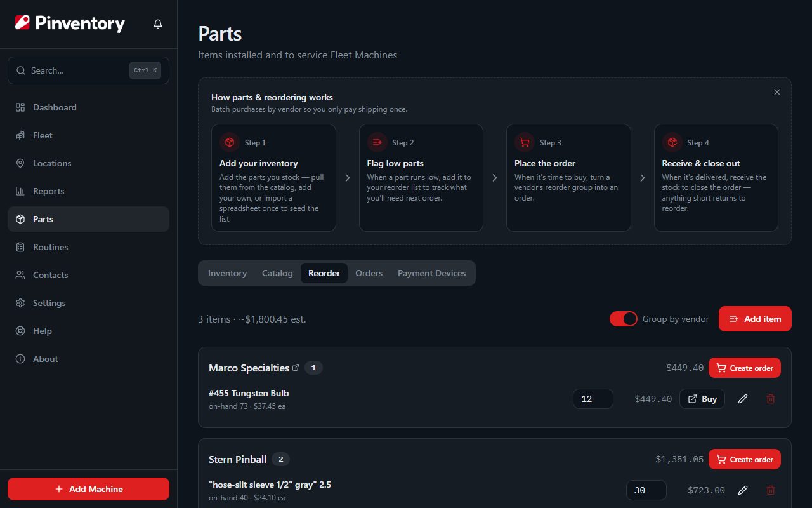Click the Flag low parts step card
Image resolution: width=812 pixels, height=508 pixels.
tap(421, 178)
